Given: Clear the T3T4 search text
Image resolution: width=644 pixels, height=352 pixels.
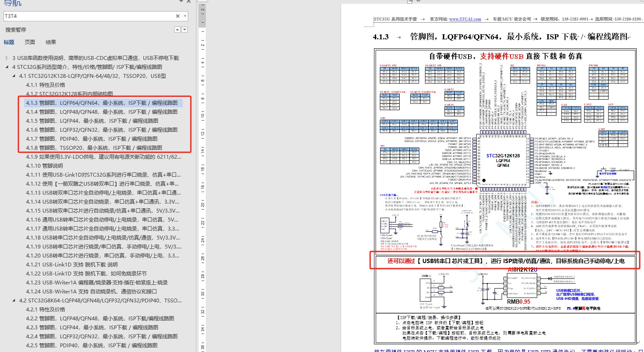Looking at the screenshot, I should point(178,16).
